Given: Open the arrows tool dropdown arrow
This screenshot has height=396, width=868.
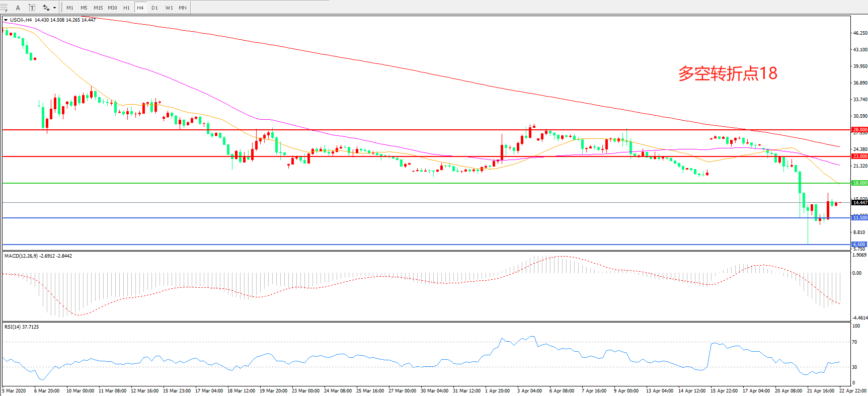Looking at the screenshot, I should pos(54,8).
